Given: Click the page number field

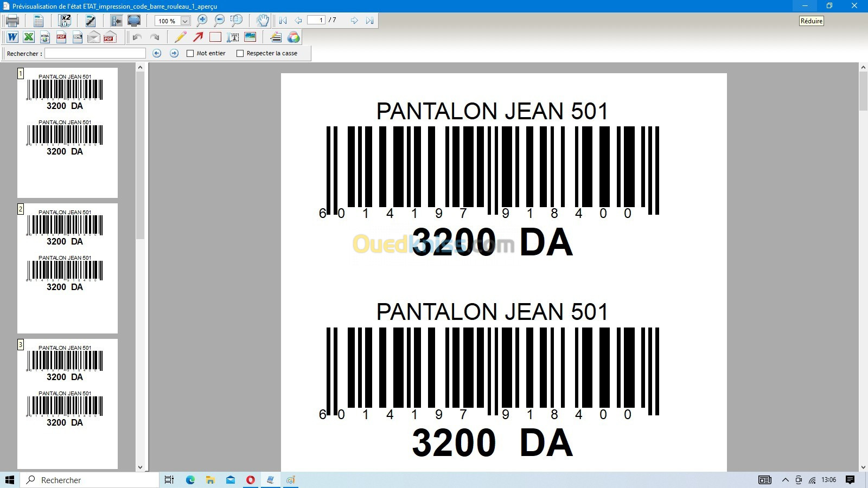Looking at the screenshot, I should pyautogui.click(x=316, y=20).
